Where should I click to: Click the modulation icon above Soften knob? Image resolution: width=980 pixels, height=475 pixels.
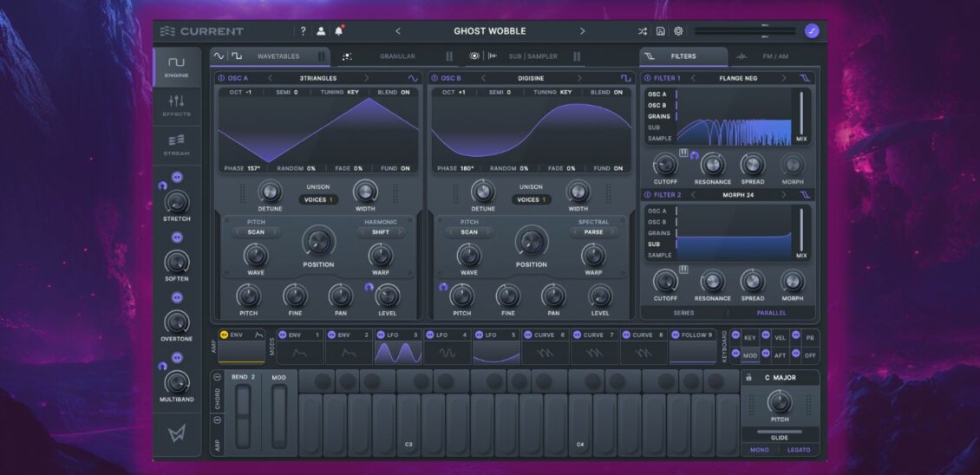[x=177, y=237]
